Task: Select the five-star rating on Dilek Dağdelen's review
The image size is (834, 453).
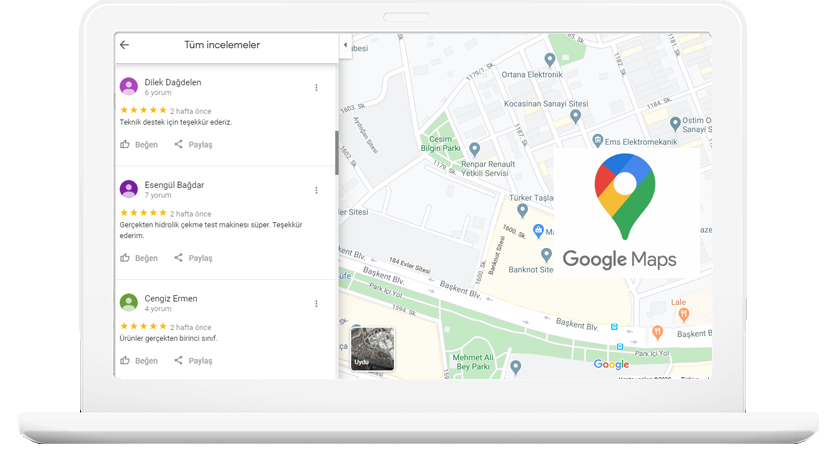Action: coord(144,110)
